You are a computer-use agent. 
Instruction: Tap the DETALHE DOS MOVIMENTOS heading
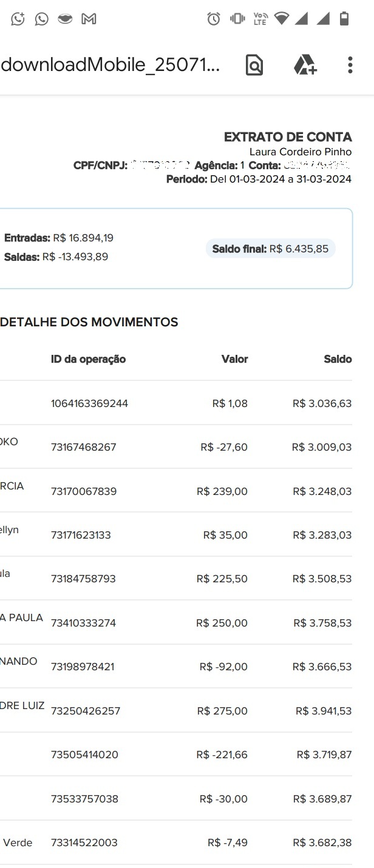click(x=89, y=322)
